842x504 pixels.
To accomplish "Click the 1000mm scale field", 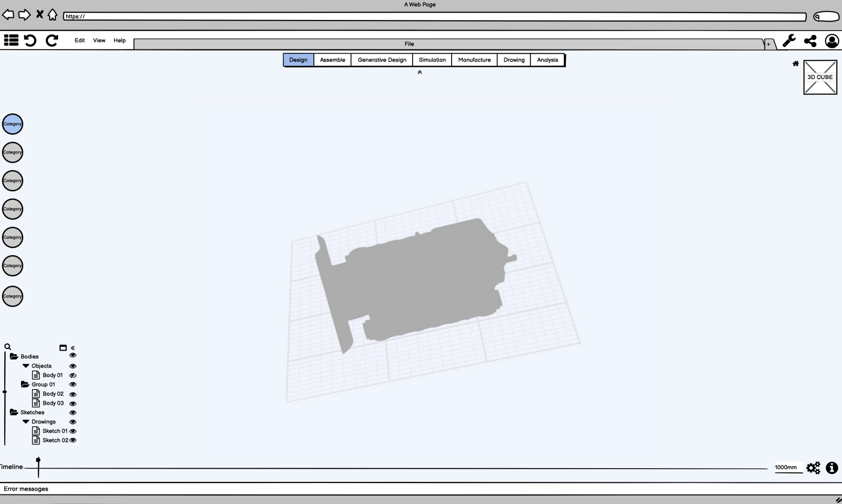I will (788, 468).
